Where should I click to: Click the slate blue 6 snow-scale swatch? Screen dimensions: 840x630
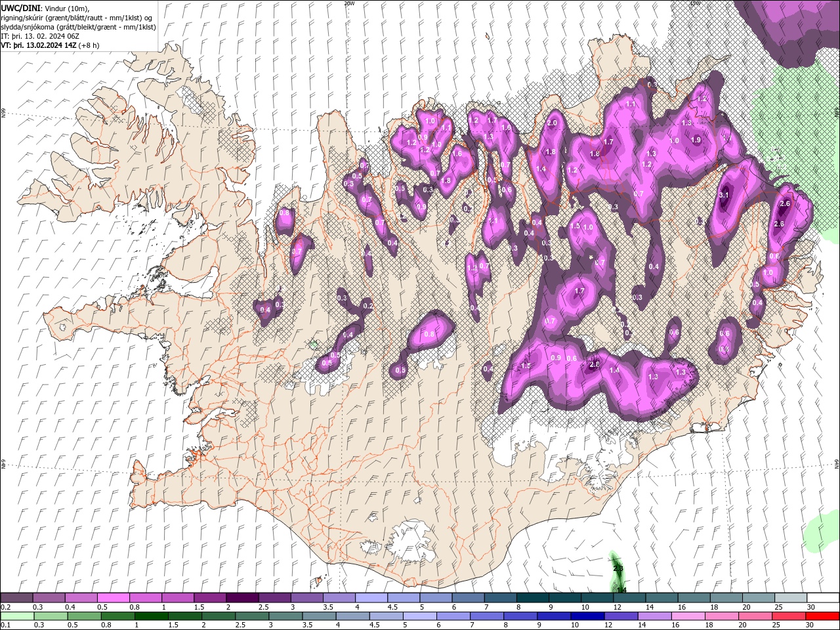[x=468, y=598]
